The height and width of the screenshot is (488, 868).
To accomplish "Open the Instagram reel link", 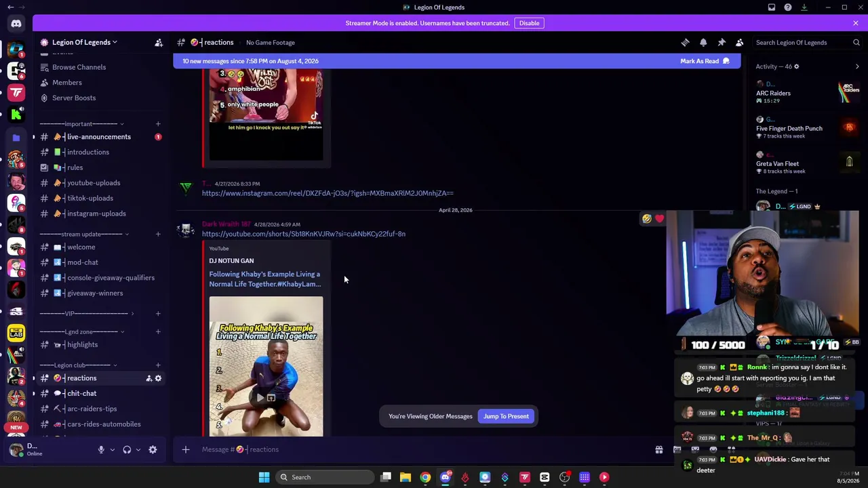I will [x=328, y=193].
